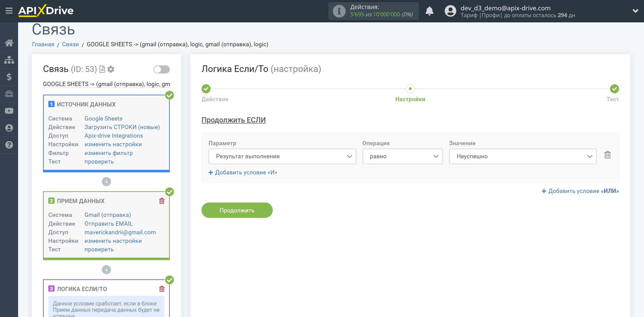The width and height of the screenshot is (644, 317).
Task: Open Gmail (отправка) system link
Action: pyautogui.click(x=108, y=215)
